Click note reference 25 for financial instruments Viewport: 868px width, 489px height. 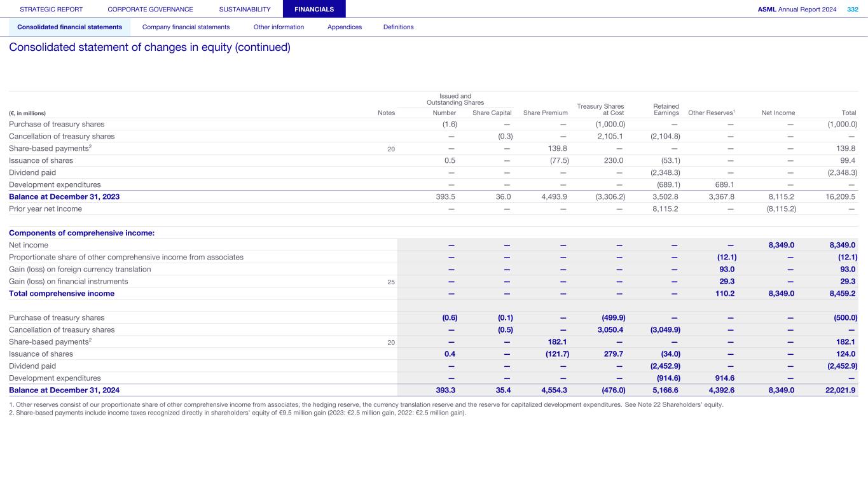(391, 282)
